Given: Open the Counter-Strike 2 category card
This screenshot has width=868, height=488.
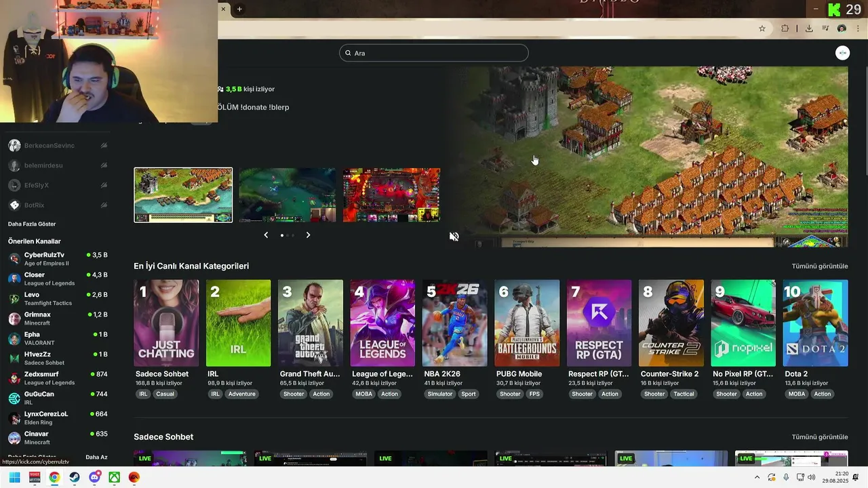Looking at the screenshot, I should click(671, 323).
